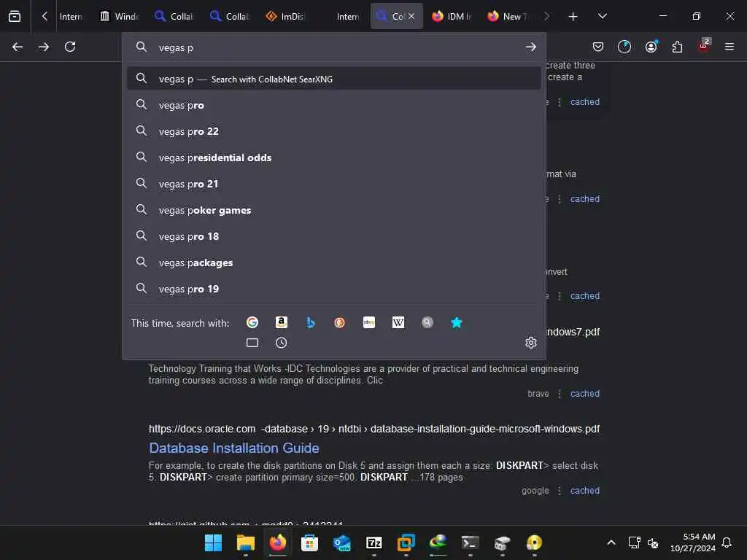Open options dots next to brave
This screenshot has height=560, width=747.
pyautogui.click(x=560, y=394)
